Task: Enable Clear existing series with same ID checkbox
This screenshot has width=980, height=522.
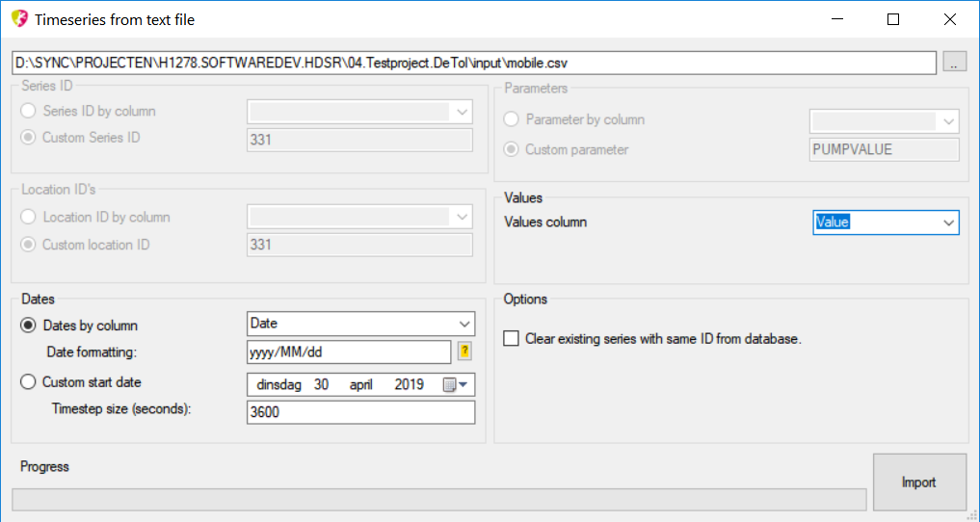Action: pyautogui.click(x=511, y=339)
